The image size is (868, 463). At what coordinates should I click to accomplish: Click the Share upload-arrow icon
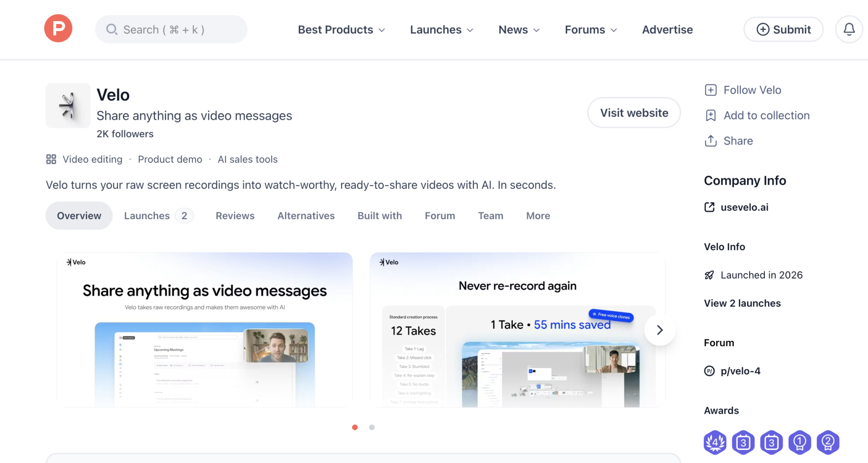pos(711,140)
